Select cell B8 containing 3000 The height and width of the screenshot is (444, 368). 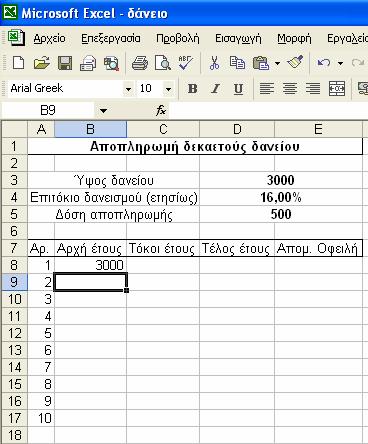[x=90, y=265]
